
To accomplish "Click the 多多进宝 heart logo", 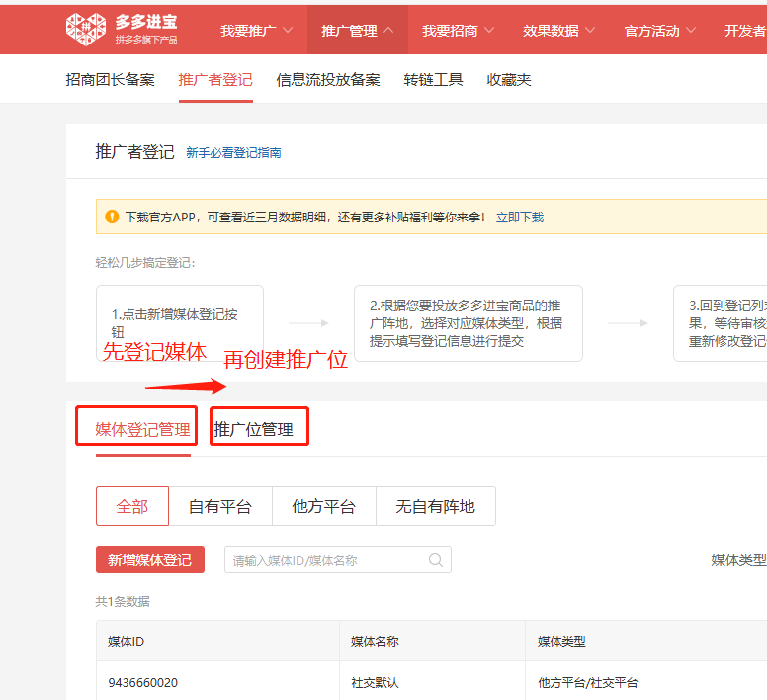I will 85,30.
